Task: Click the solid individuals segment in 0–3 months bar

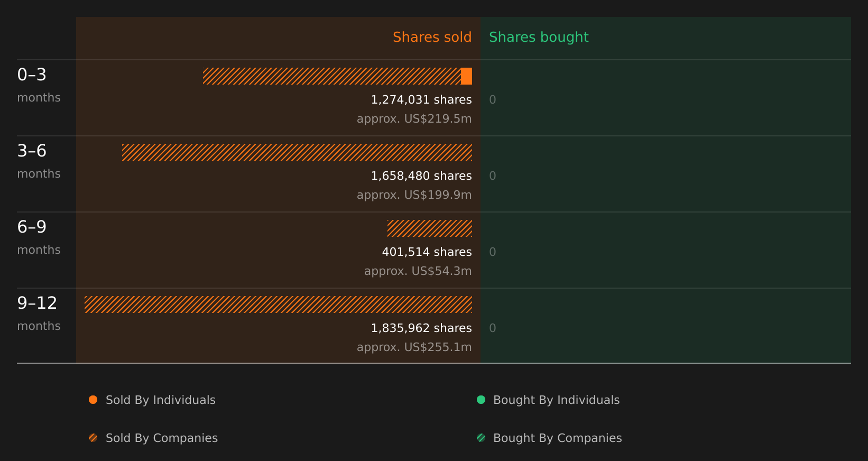Action: 466,76
